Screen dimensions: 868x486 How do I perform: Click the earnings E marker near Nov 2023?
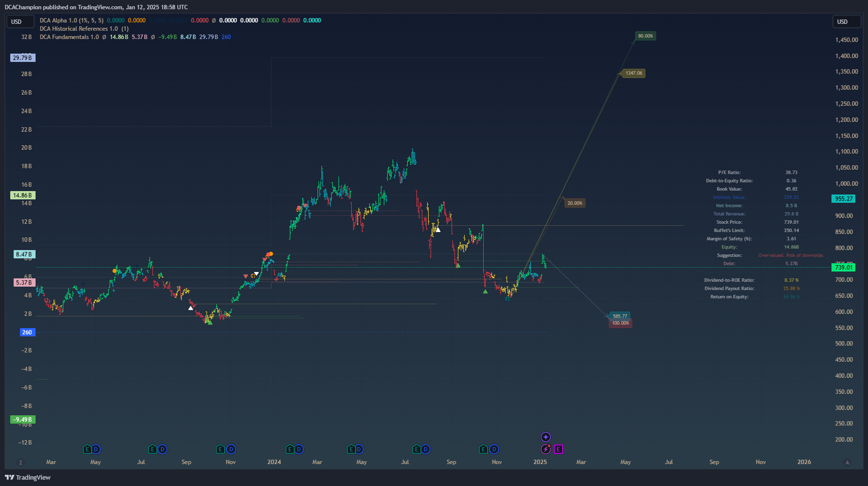220,449
